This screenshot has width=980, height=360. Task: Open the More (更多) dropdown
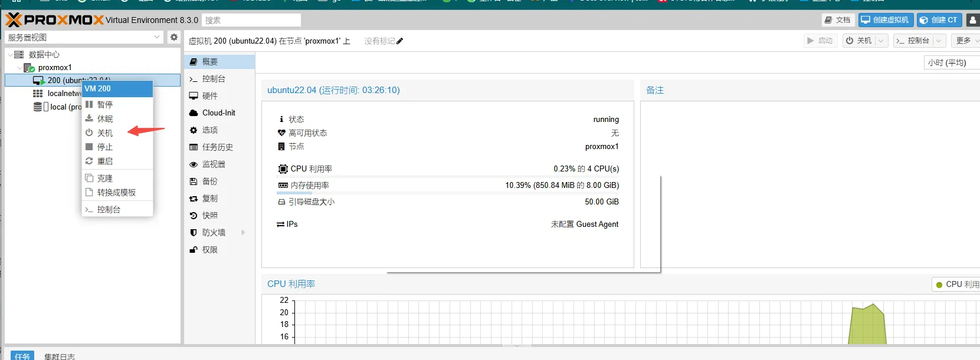tap(966, 41)
